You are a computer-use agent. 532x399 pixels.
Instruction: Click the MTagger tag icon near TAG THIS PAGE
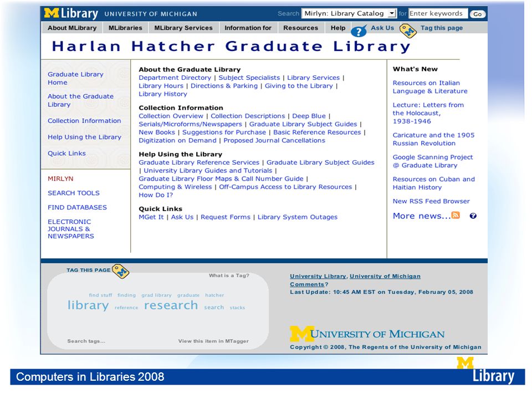point(120,272)
